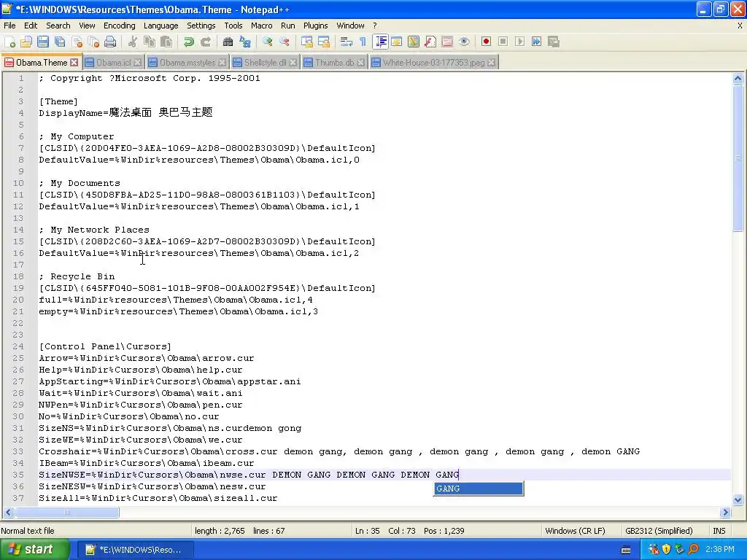Click the folder as workspace toolbar icon
This screenshot has width=747, height=560.
pos(447,42)
